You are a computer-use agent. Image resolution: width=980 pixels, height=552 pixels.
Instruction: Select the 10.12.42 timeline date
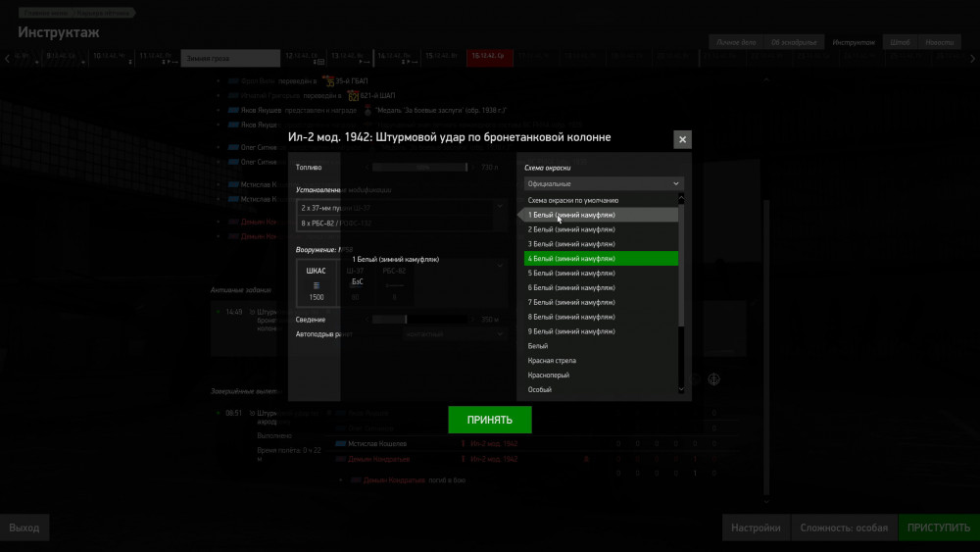pos(111,58)
